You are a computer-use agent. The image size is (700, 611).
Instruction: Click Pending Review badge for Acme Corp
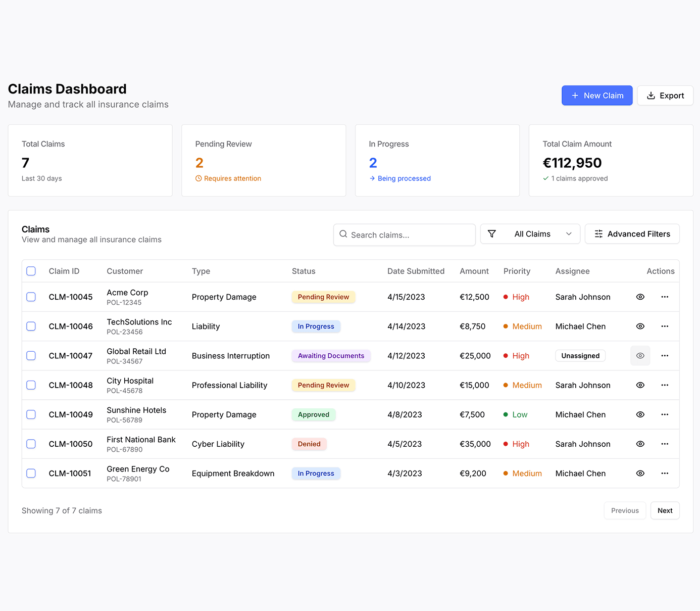(323, 297)
